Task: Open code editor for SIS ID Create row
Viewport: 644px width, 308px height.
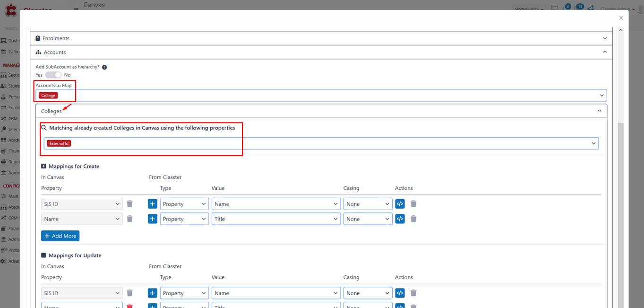Action: [x=400, y=204]
